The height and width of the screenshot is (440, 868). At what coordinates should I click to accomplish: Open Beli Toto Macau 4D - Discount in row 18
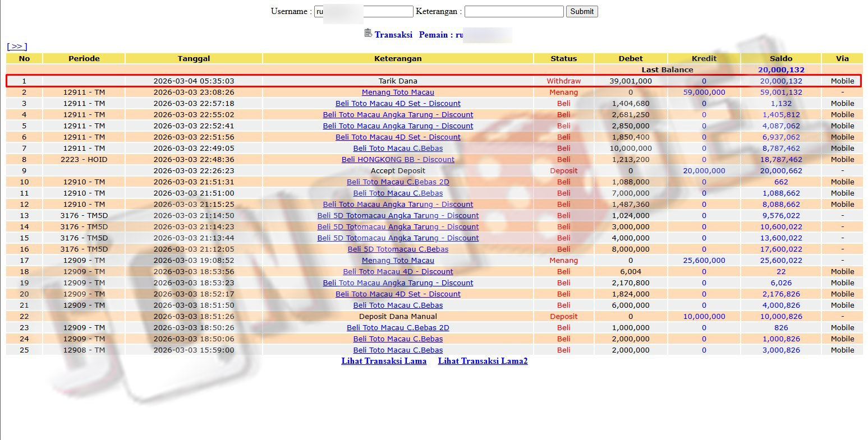pos(398,272)
